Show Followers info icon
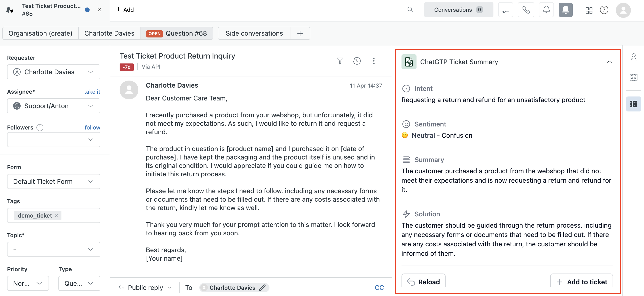This screenshot has width=644, height=296. 40,128
